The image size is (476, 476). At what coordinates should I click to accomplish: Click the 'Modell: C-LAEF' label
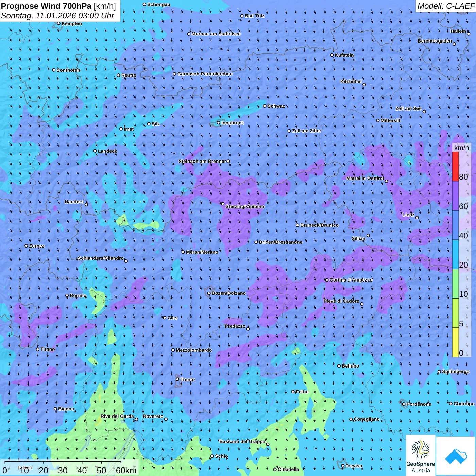point(446,6)
